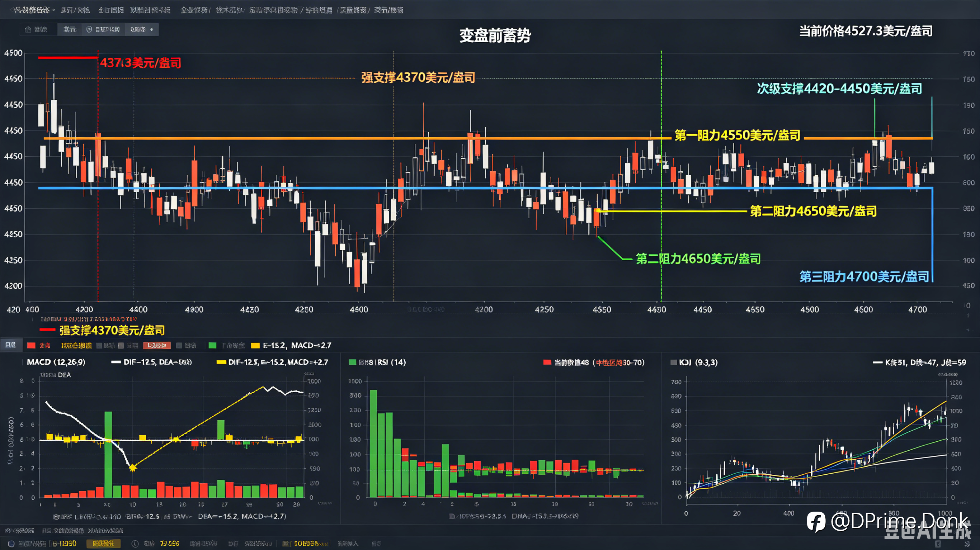Click the yellow 强支撑4370美元/盎司 legend below the chart
Image resolution: width=980 pixels, height=550 pixels.
click(x=112, y=330)
